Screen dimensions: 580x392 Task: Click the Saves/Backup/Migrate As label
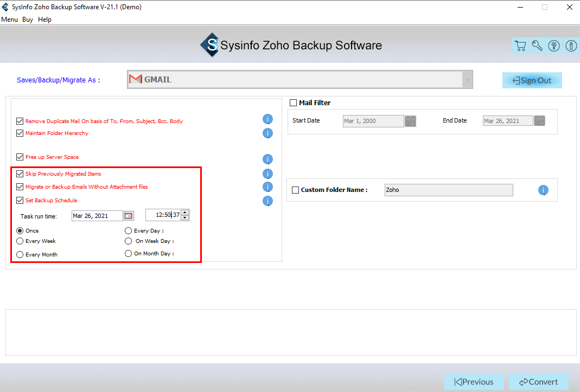point(59,80)
